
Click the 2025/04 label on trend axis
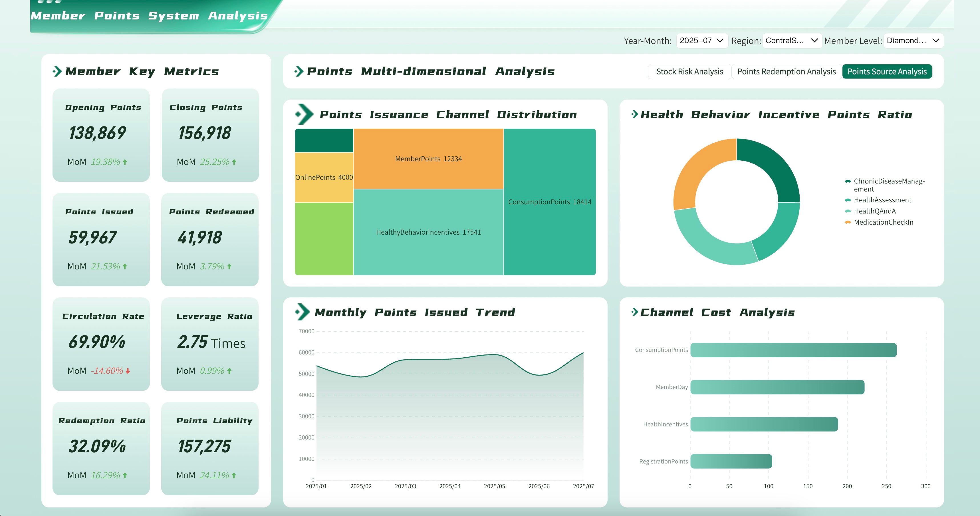click(x=450, y=486)
